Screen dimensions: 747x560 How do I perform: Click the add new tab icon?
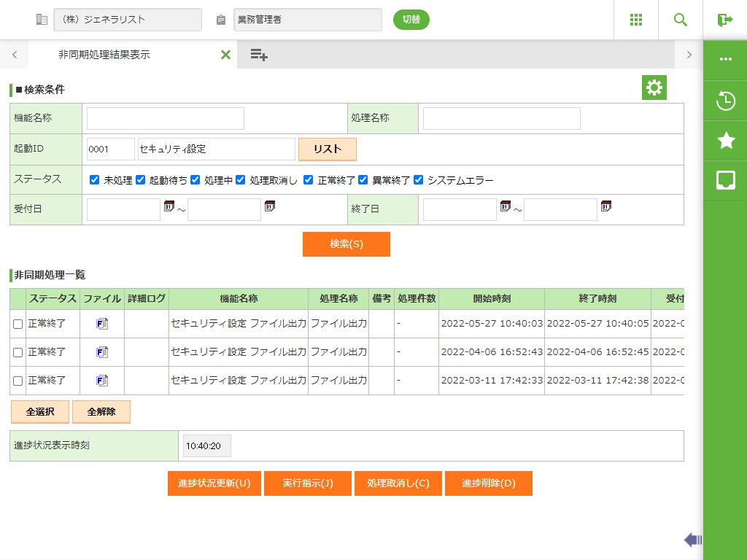258,55
